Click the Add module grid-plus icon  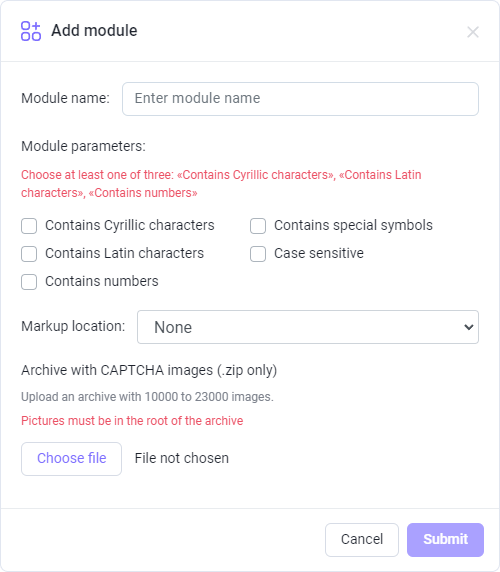pyautogui.click(x=31, y=31)
